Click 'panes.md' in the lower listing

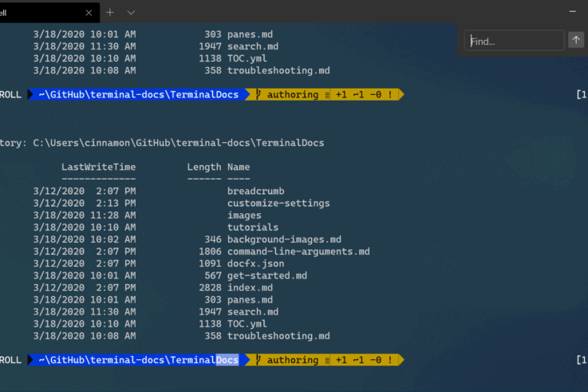pos(250,299)
